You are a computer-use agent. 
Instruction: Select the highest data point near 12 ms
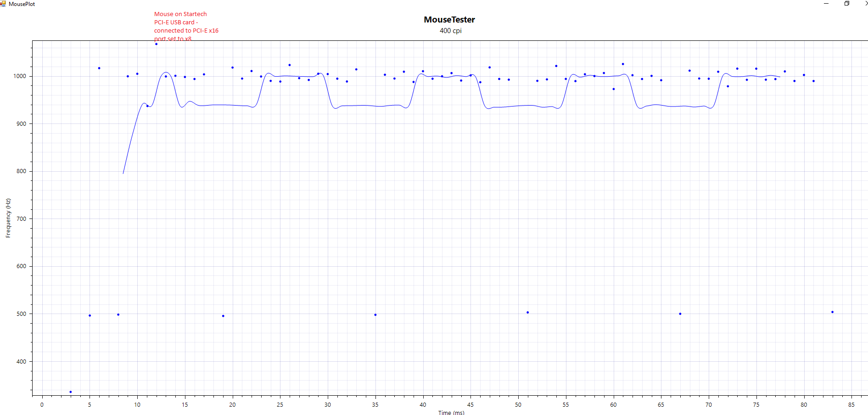click(156, 44)
